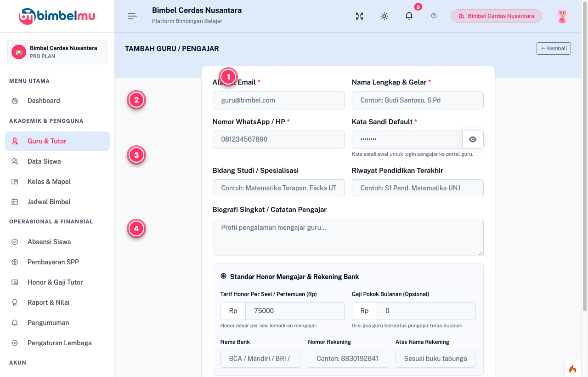Viewport: 588px width, 377px height.
Task: Go to Data Siswa menu
Action: [x=57, y=161]
